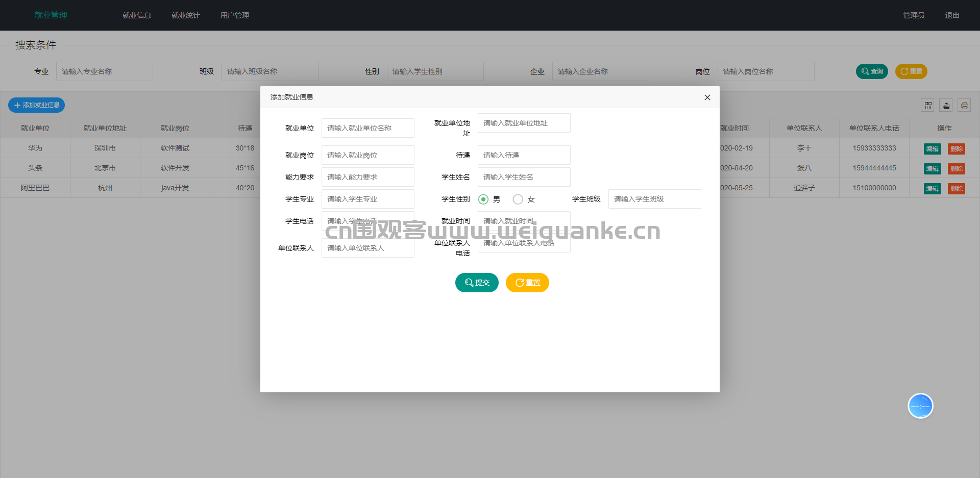Click the 15100000000 phone cell
Screen dimensions: 980x478
(874, 188)
